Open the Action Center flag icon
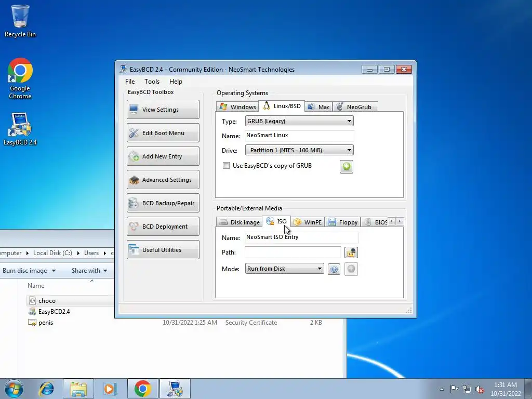 pyautogui.click(x=454, y=389)
